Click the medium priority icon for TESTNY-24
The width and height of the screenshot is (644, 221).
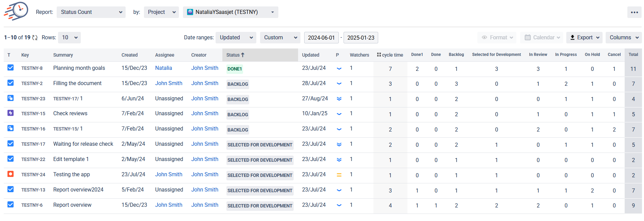tap(339, 175)
